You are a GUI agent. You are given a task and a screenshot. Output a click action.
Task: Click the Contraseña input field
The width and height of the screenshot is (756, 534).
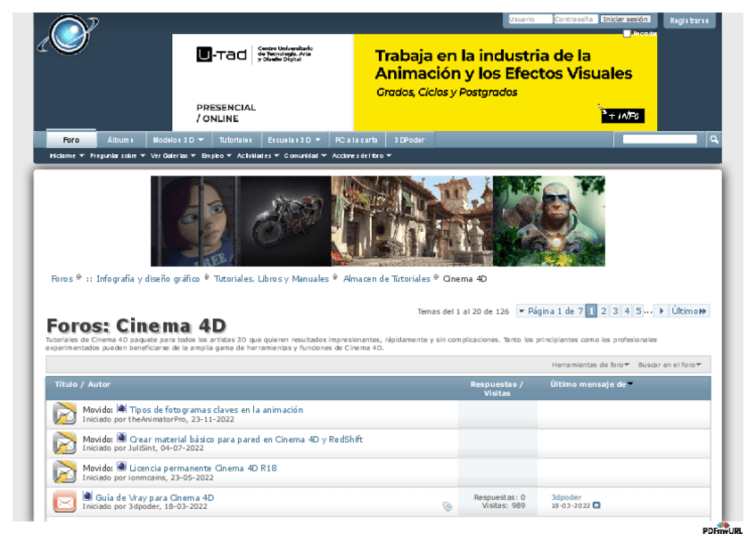(x=575, y=20)
